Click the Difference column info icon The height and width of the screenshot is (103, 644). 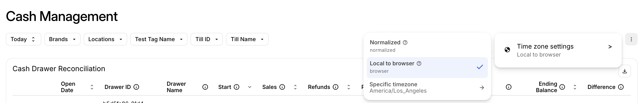point(621,87)
